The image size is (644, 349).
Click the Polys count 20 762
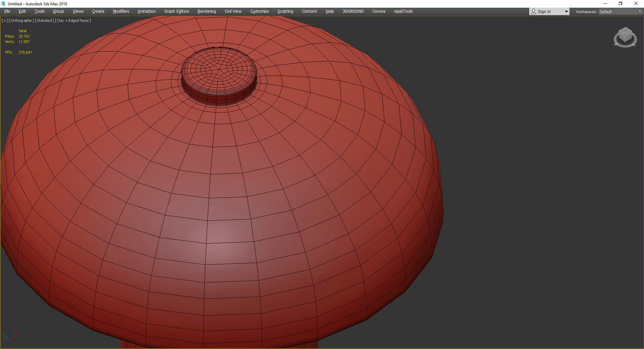pyautogui.click(x=24, y=36)
